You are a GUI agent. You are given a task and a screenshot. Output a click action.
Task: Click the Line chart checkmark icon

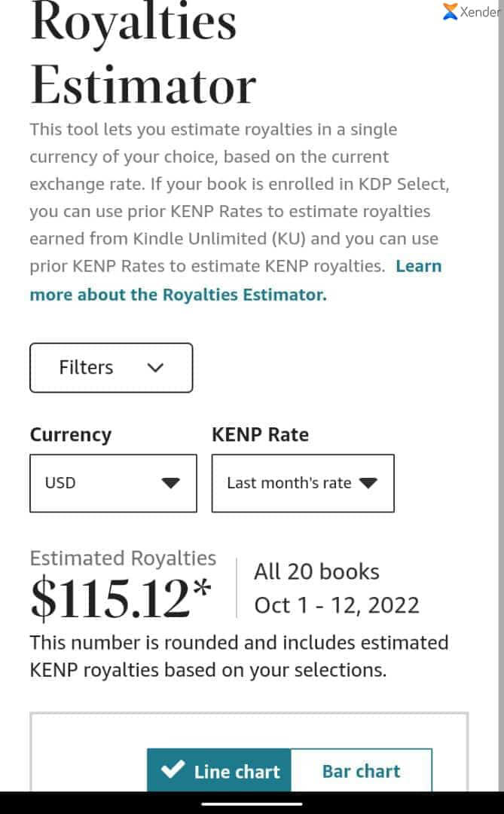click(173, 770)
